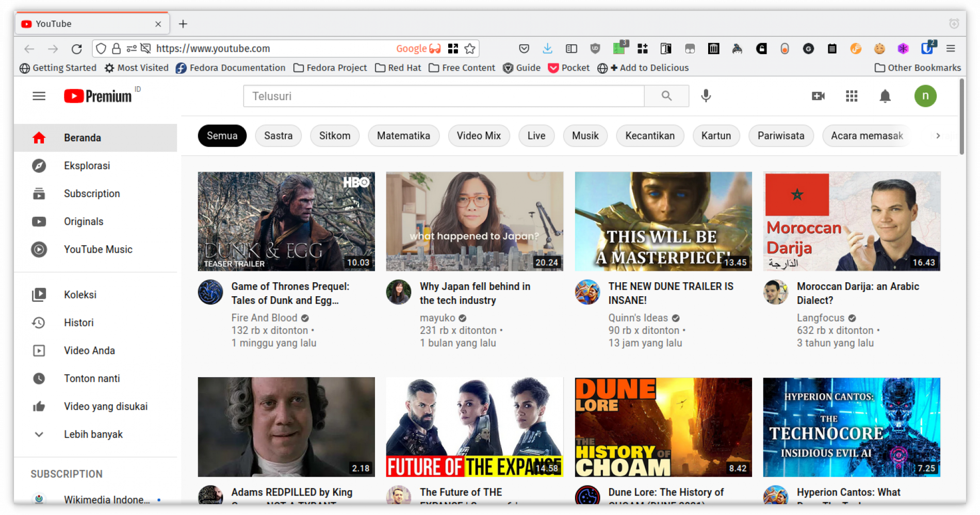The image size is (980, 515).
Task: Select the Pariwisata filter chip
Action: [x=780, y=136]
